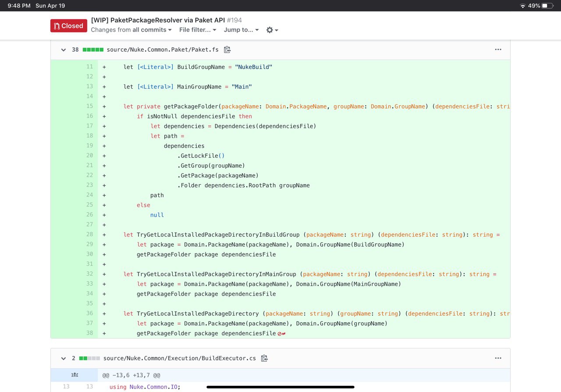
Task: Click the "Main" string literal
Action: point(242,87)
